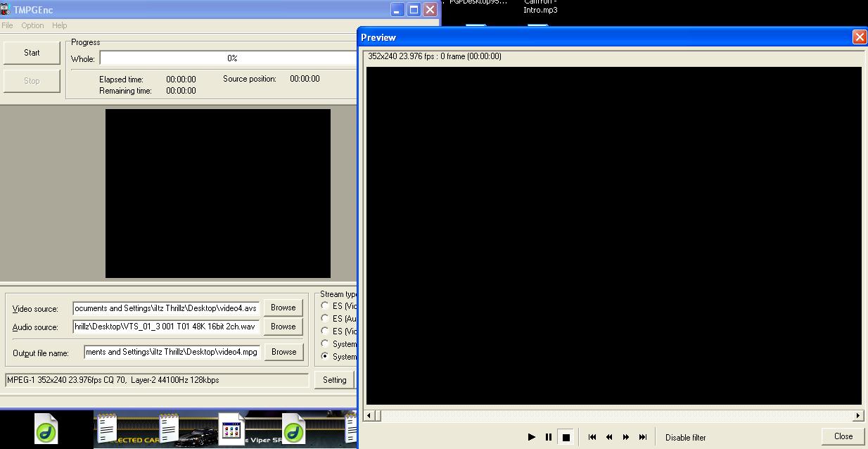Select the leftmost Dreamweaver desktop file icon
The height and width of the screenshot is (449, 868).
point(46,428)
